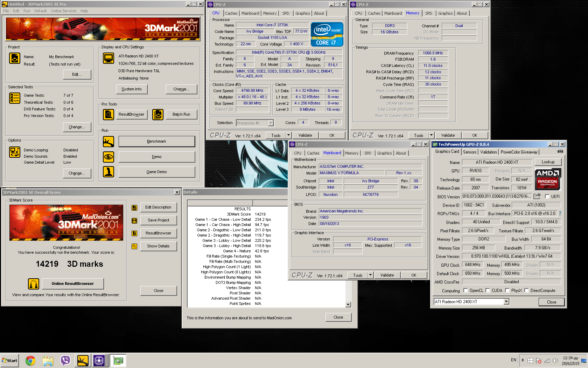
Task: Open the Online Services menu
Action: coord(63,11)
